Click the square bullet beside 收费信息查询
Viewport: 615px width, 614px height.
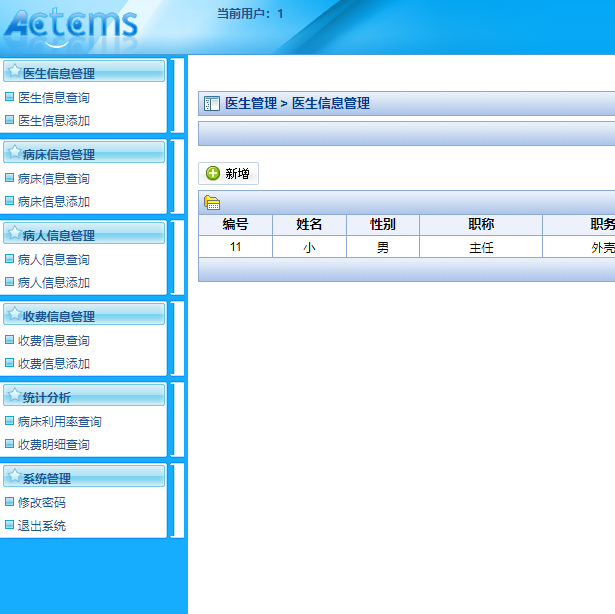[9, 340]
